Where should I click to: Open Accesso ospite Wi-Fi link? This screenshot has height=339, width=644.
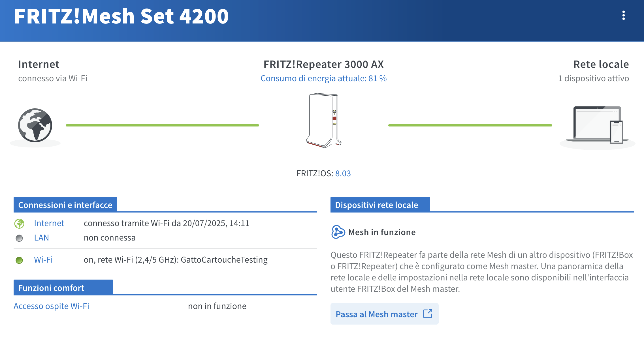[x=51, y=306]
